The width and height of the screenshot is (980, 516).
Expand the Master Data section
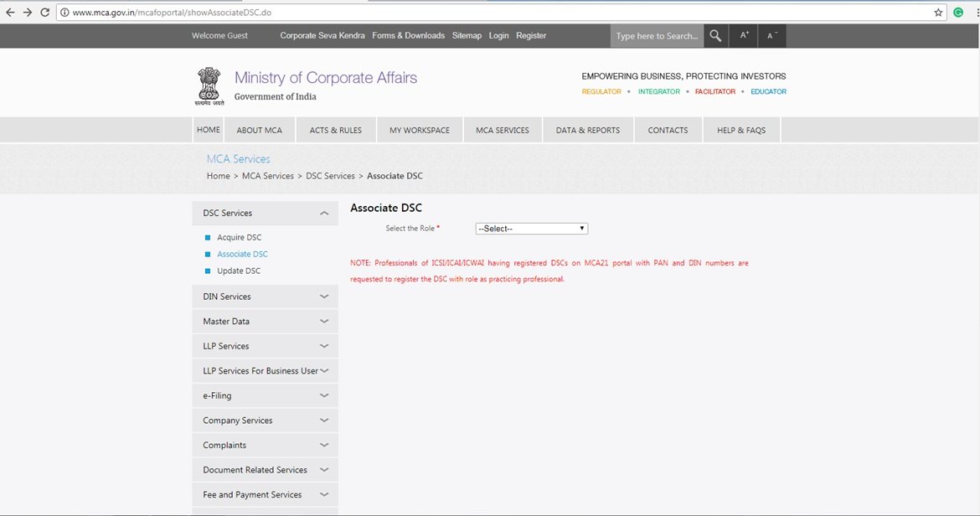(x=265, y=321)
